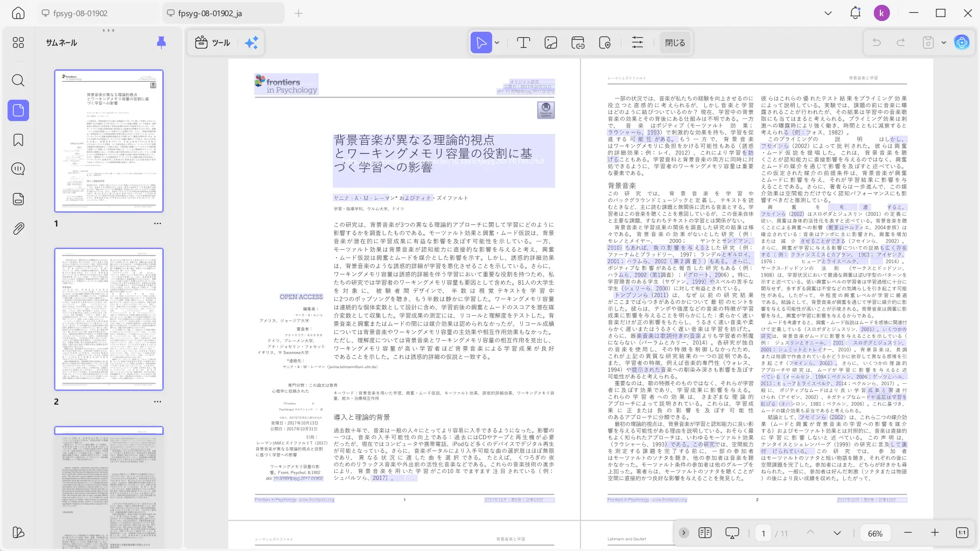980x551 pixels.
Task: Choose the select cursor tool
Action: (x=481, y=43)
